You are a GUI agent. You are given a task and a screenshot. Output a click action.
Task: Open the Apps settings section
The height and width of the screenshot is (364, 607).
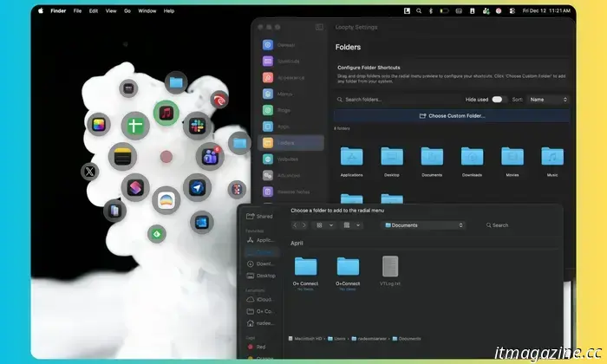pos(291,127)
